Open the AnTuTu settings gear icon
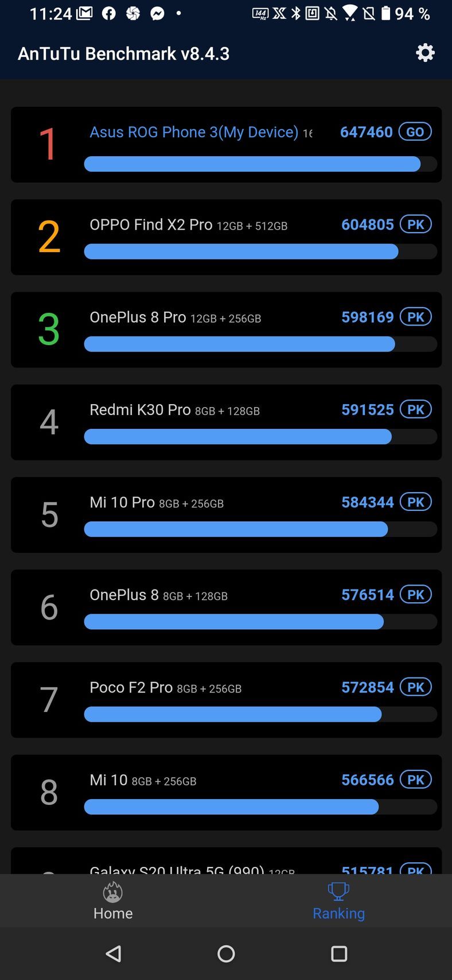Viewport: 452px width, 980px height. pos(425,53)
